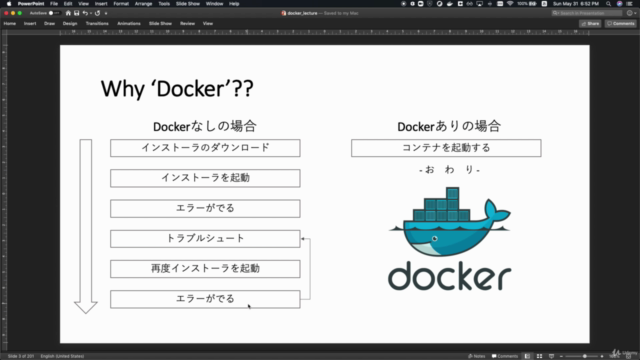Screen dimensions: 640x360
Task: Open the Format menu
Action: tap(121, 4)
